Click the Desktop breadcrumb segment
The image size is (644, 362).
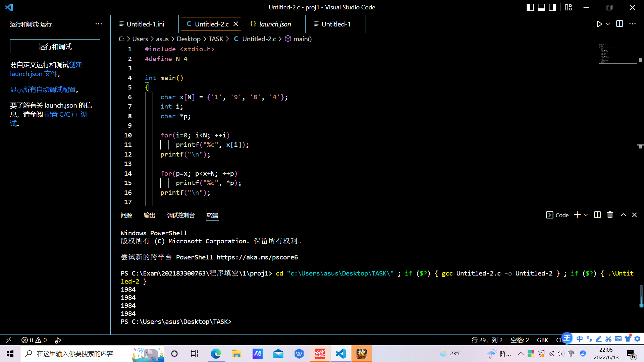[189, 39]
